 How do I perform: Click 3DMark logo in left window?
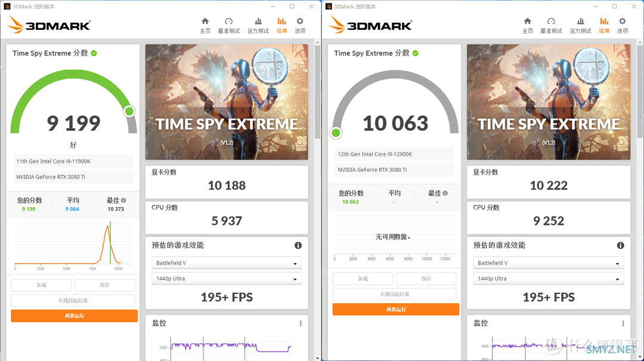point(49,24)
